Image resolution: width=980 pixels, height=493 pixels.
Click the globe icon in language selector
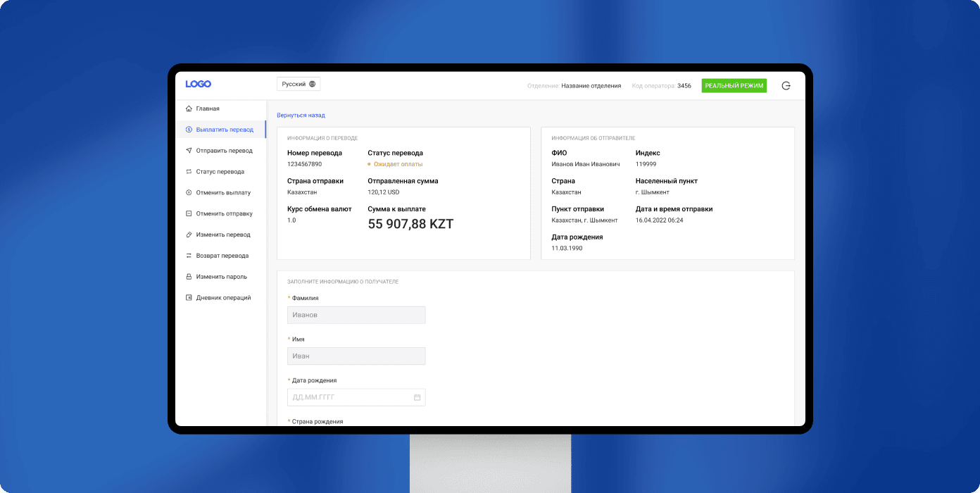pos(313,84)
